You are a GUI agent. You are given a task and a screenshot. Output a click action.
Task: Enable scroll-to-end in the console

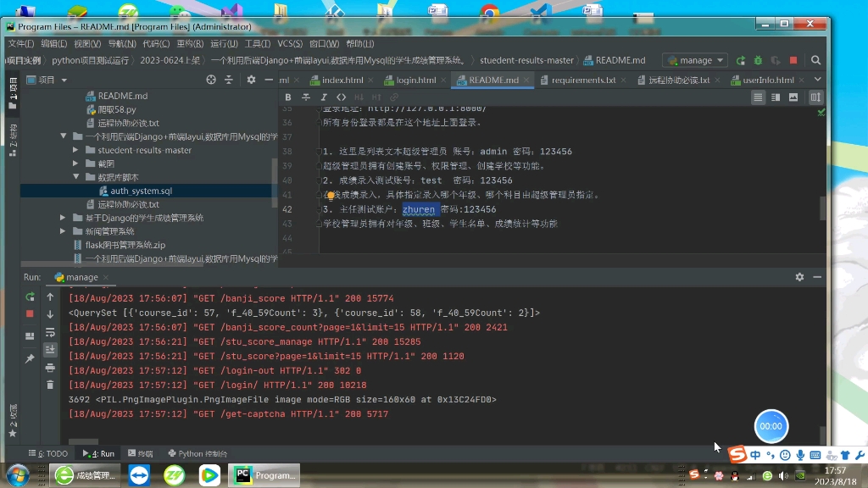pyautogui.click(x=50, y=350)
